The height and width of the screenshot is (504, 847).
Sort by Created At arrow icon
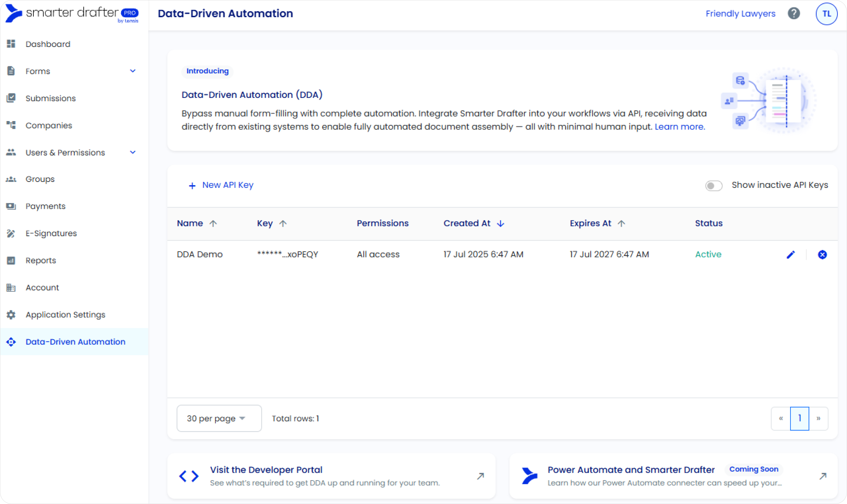[x=501, y=223]
